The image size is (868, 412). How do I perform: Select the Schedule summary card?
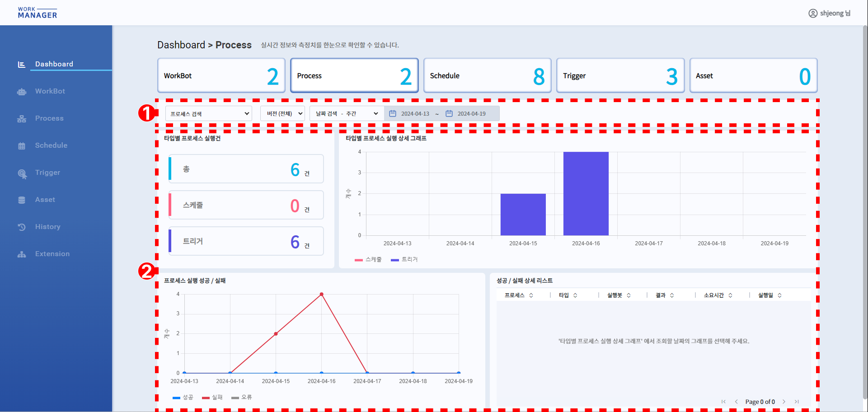pyautogui.click(x=488, y=75)
